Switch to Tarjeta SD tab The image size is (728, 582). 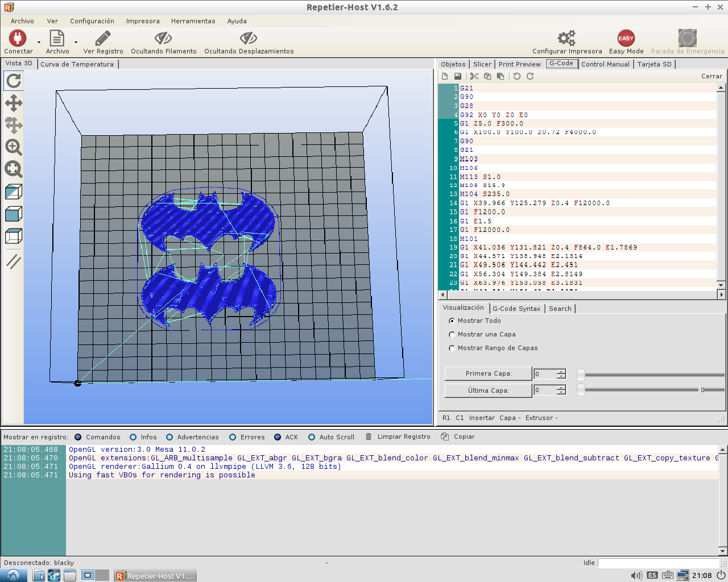tap(655, 64)
